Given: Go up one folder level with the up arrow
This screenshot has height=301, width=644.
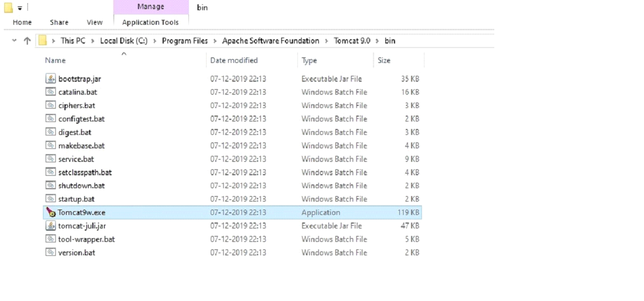Looking at the screenshot, I should click(x=27, y=41).
